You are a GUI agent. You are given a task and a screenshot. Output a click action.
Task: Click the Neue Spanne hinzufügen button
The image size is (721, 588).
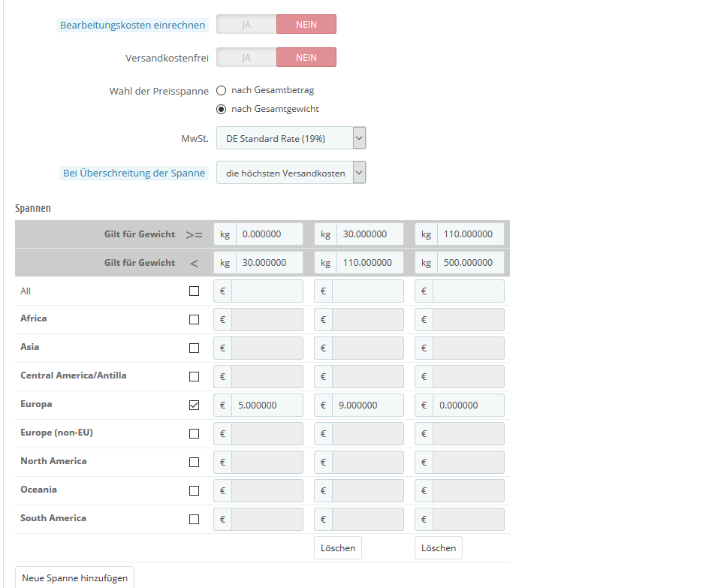[74, 578]
